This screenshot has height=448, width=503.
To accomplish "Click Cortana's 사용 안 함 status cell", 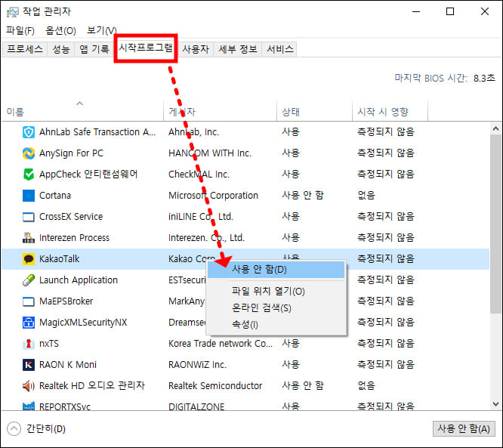I will pos(303,196).
